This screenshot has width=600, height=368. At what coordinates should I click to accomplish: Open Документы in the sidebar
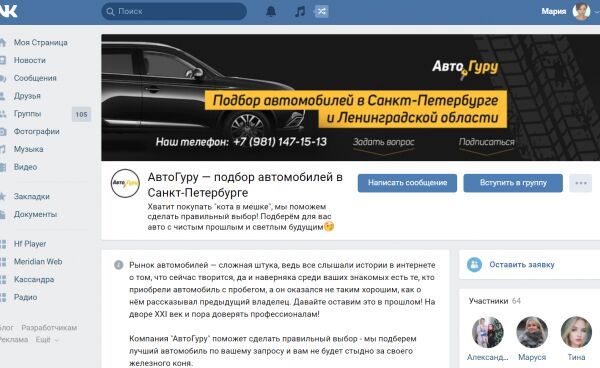(x=36, y=214)
